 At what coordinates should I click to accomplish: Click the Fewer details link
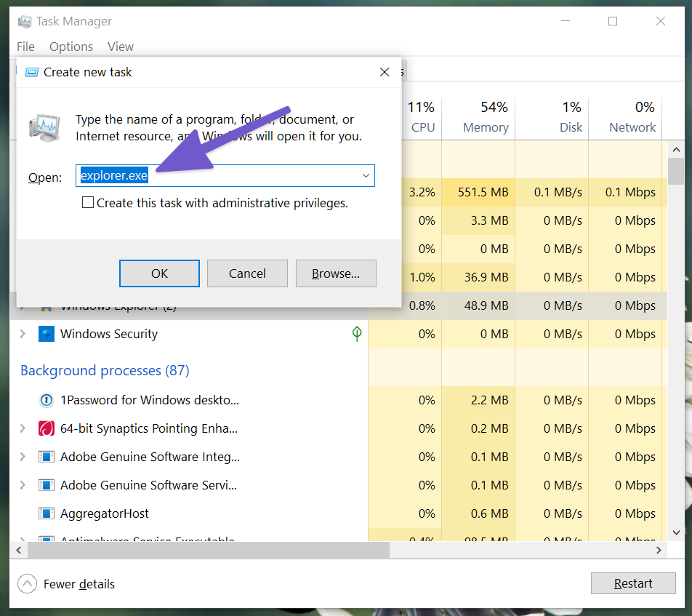(79, 584)
